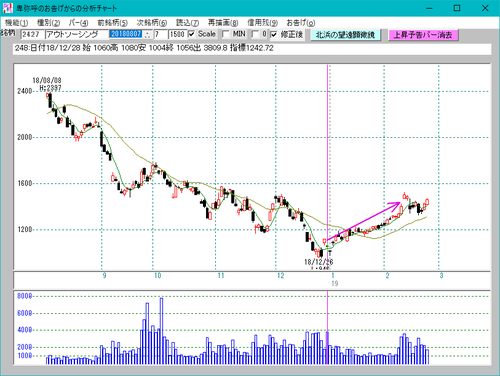Viewport: 500px width, 376px height.
Task: Click the 1200 price axis label
Action: pos(25,229)
